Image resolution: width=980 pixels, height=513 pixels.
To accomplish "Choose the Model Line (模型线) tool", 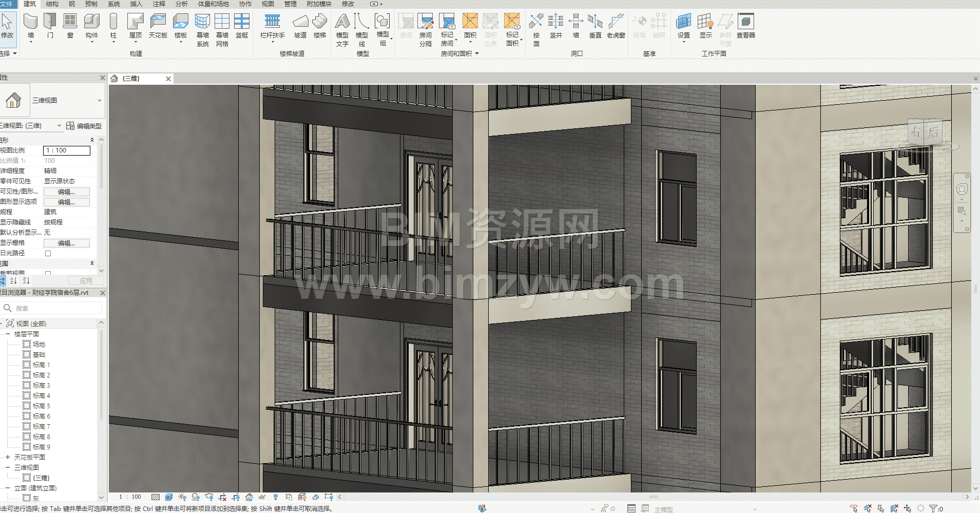I will (x=362, y=30).
